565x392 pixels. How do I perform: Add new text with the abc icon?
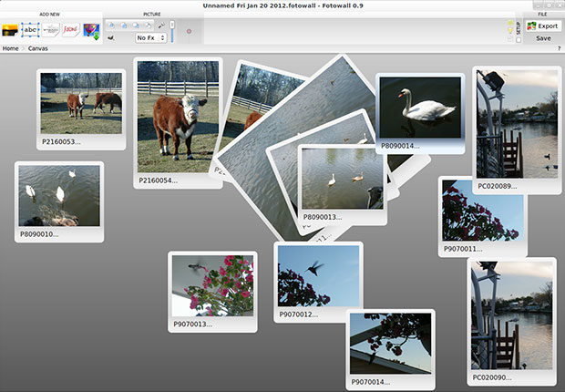(30, 30)
